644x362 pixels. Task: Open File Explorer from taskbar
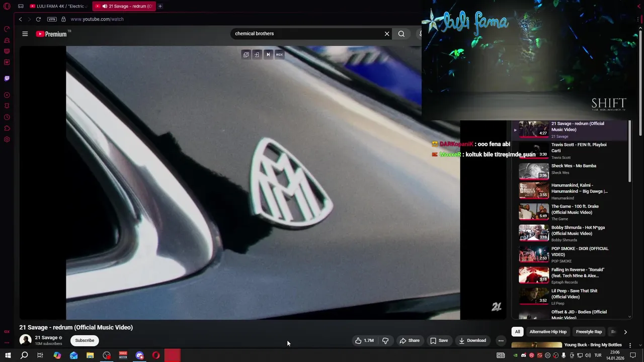pos(90,355)
